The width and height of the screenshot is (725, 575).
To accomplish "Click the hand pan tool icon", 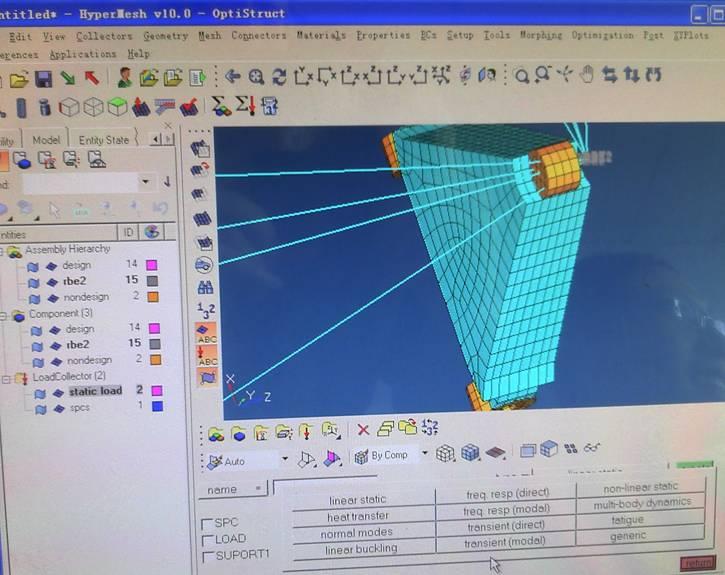I will pos(587,74).
